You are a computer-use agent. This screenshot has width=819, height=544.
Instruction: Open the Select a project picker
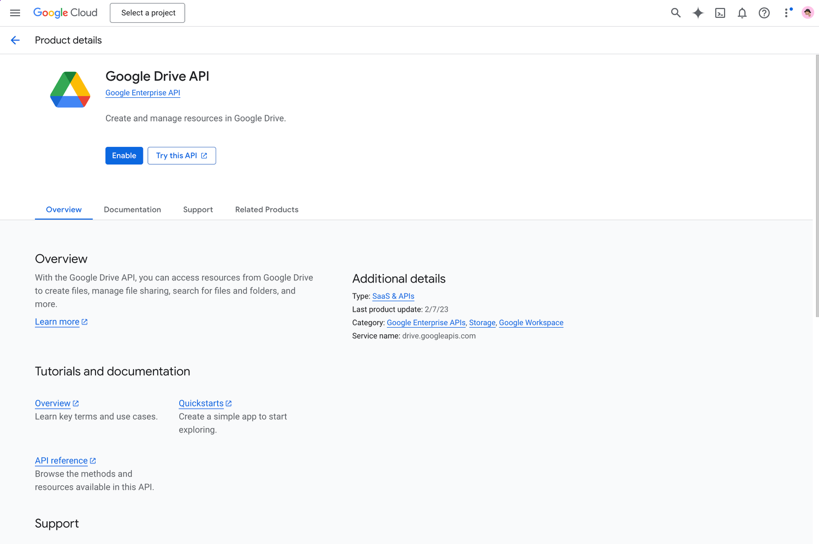point(147,13)
